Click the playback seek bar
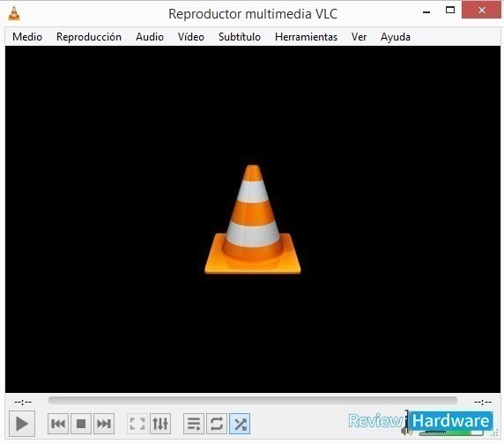 253,401
